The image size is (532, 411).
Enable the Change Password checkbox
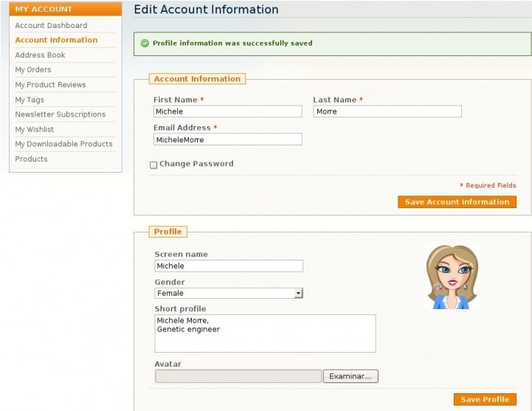pos(153,165)
